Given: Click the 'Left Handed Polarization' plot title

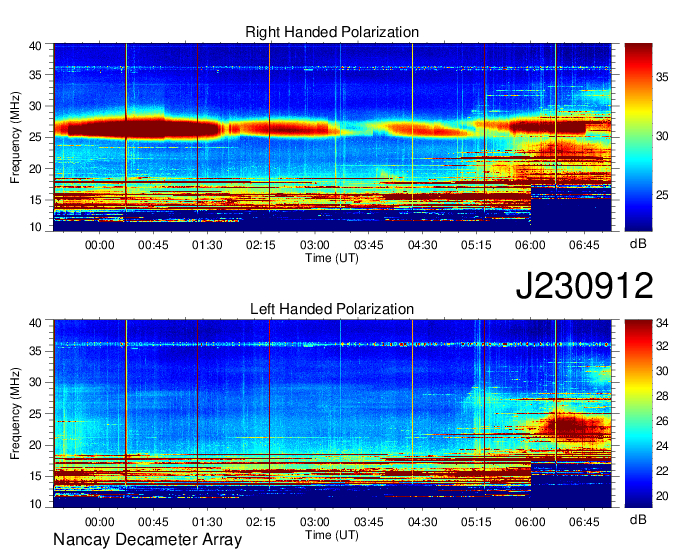Looking at the screenshot, I should [332, 309].
